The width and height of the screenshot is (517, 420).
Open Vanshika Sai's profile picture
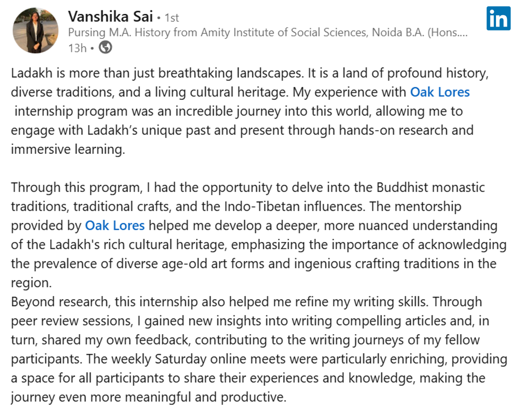pos(35,30)
